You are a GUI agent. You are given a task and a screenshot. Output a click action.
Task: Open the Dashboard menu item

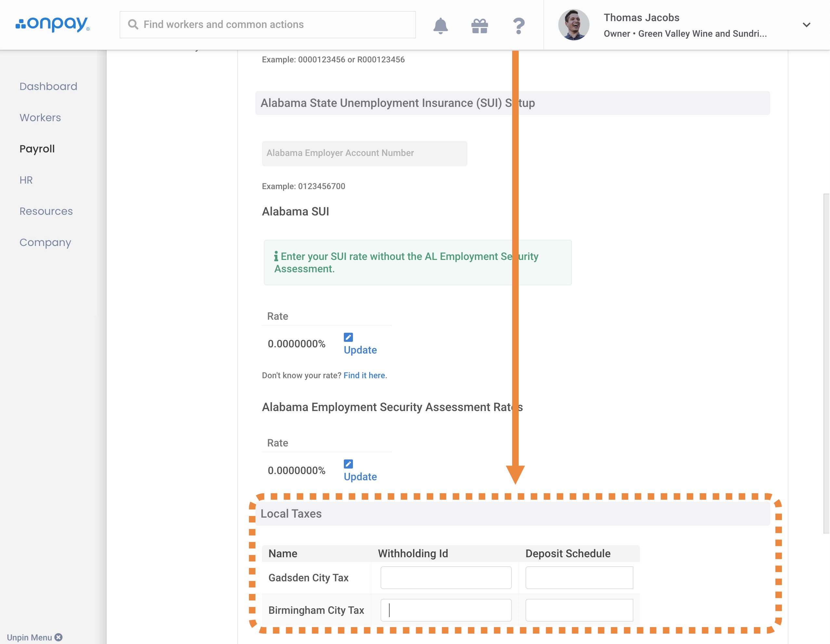tap(48, 86)
